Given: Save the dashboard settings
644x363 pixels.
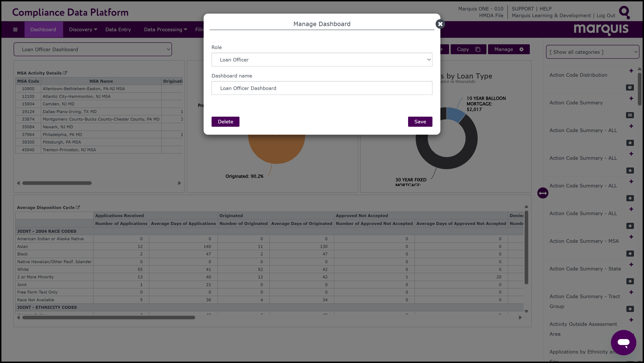Looking at the screenshot, I should 420,122.
